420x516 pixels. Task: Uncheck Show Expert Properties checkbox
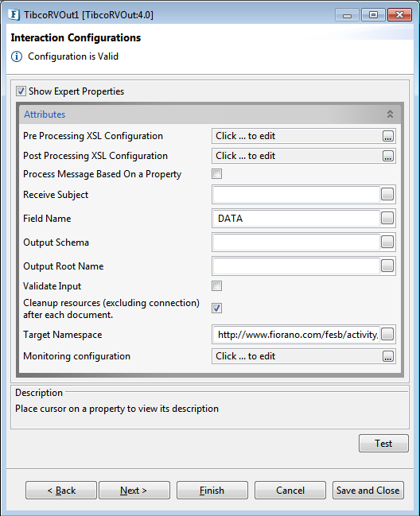pyautogui.click(x=21, y=91)
